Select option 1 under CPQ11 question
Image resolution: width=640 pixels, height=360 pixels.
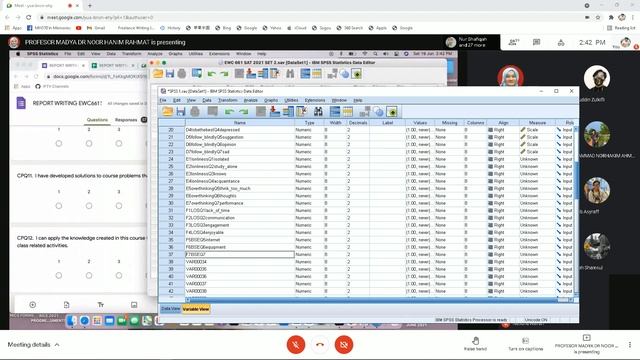point(59,206)
